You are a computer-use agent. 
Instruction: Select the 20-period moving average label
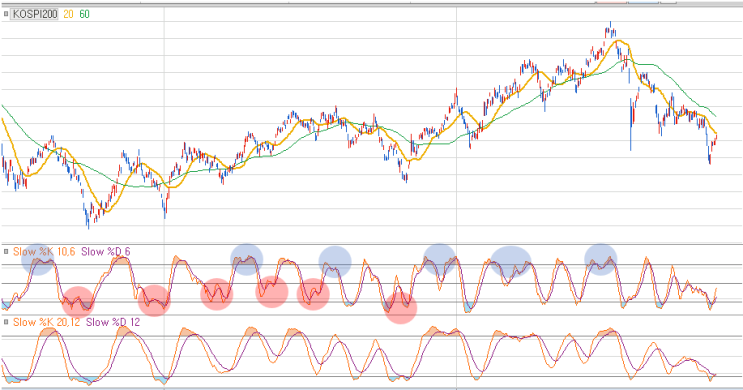click(68, 14)
